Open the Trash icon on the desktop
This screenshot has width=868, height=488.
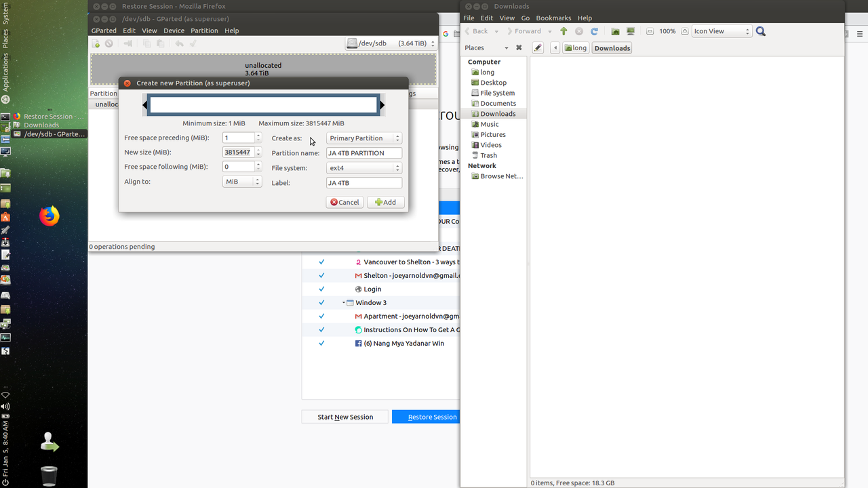coord(49,475)
